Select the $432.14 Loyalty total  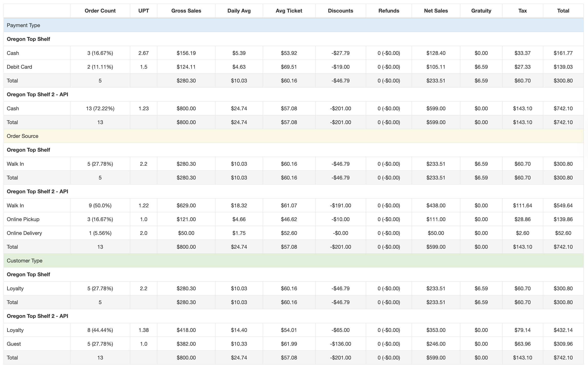coord(563,330)
